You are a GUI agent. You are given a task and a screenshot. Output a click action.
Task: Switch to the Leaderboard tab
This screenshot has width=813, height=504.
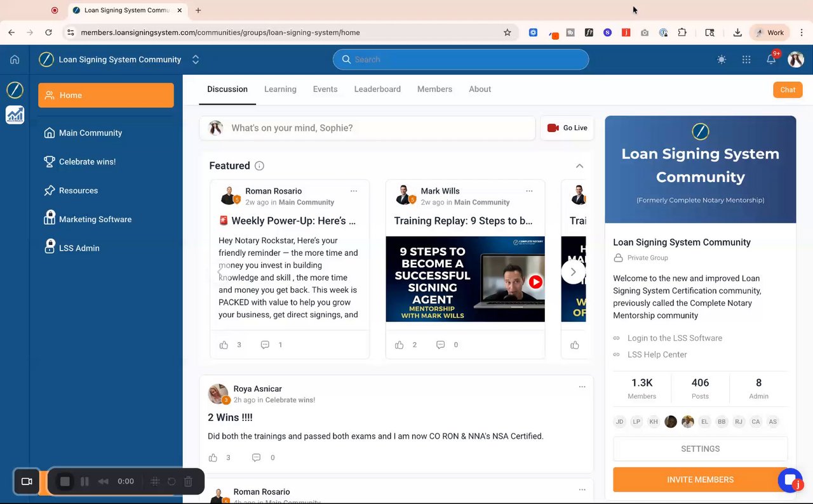click(377, 89)
